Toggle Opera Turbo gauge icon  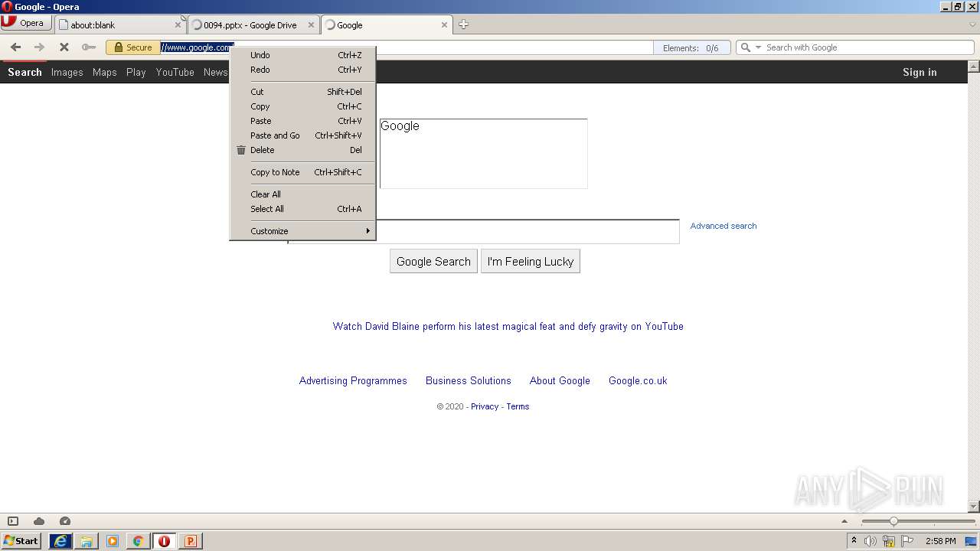(x=65, y=521)
